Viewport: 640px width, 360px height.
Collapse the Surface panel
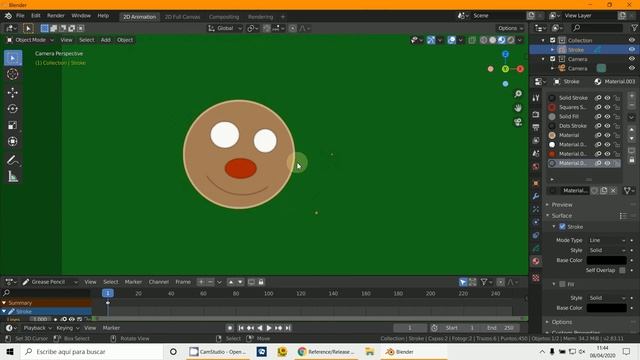click(562, 216)
